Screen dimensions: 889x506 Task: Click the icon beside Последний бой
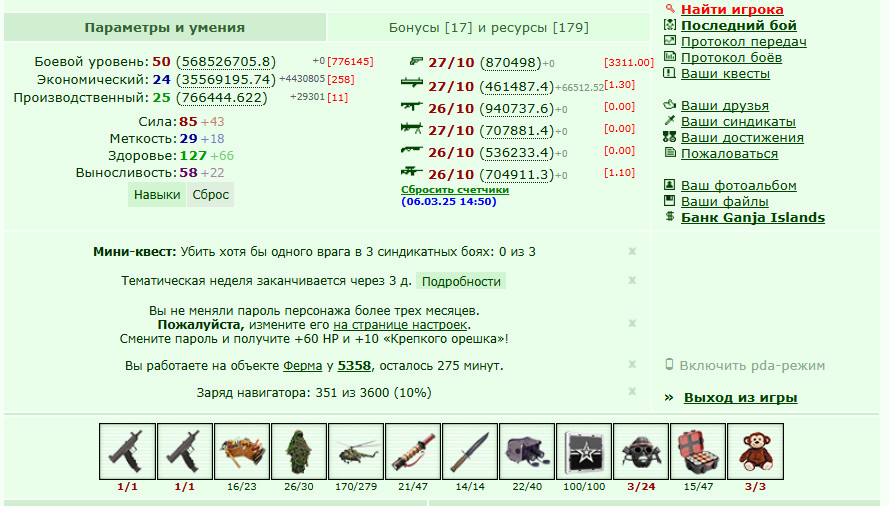click(x=670, y=24)
